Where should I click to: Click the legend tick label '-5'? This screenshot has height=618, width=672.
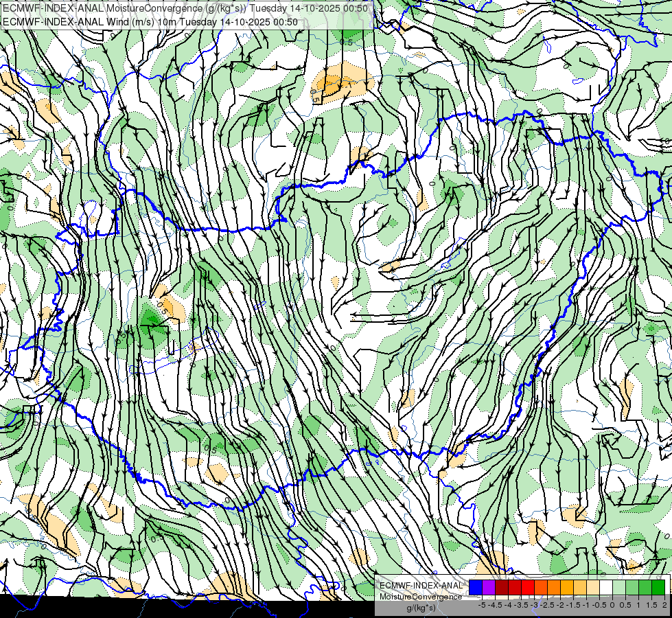click(482, 605)
